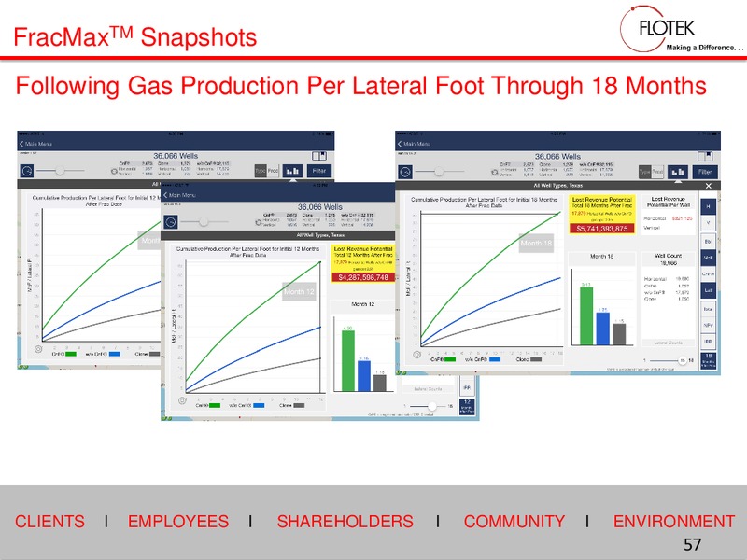Click green bar in Month 18 bar chart
747x560 pixels.
[x=586, y=316]
